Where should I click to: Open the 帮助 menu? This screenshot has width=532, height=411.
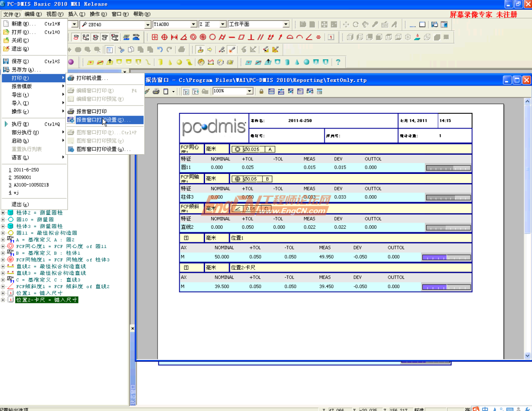click(x=141, y=14)
